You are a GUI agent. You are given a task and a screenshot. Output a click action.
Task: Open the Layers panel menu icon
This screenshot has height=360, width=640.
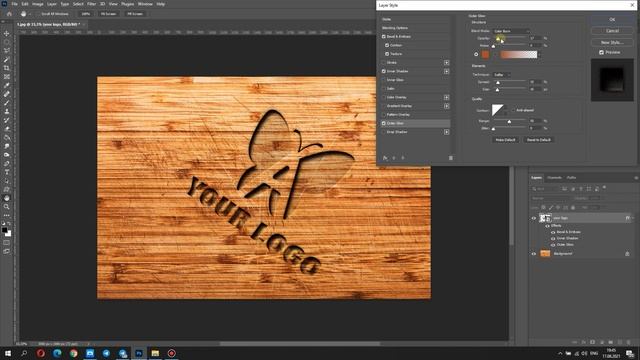click(636, 178)
